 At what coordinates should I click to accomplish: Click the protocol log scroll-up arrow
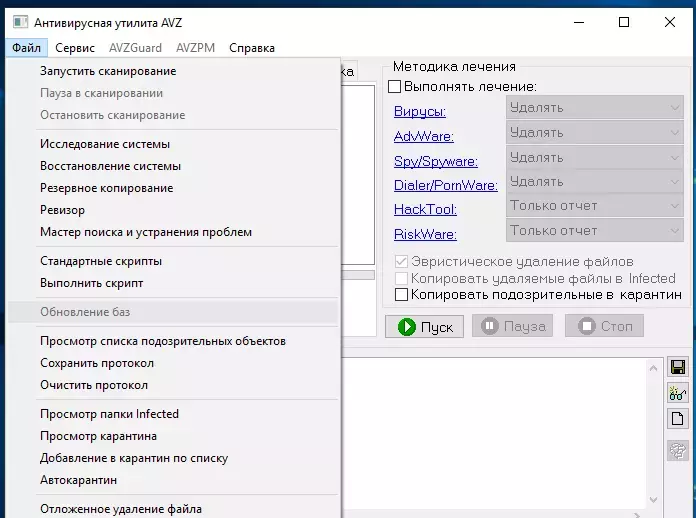coord(653,368)
